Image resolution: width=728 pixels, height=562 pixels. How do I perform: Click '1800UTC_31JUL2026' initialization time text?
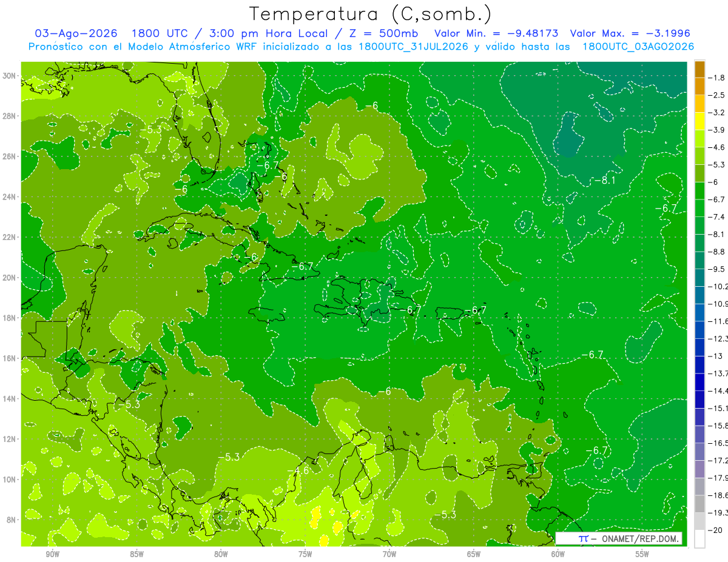point(413,47)
